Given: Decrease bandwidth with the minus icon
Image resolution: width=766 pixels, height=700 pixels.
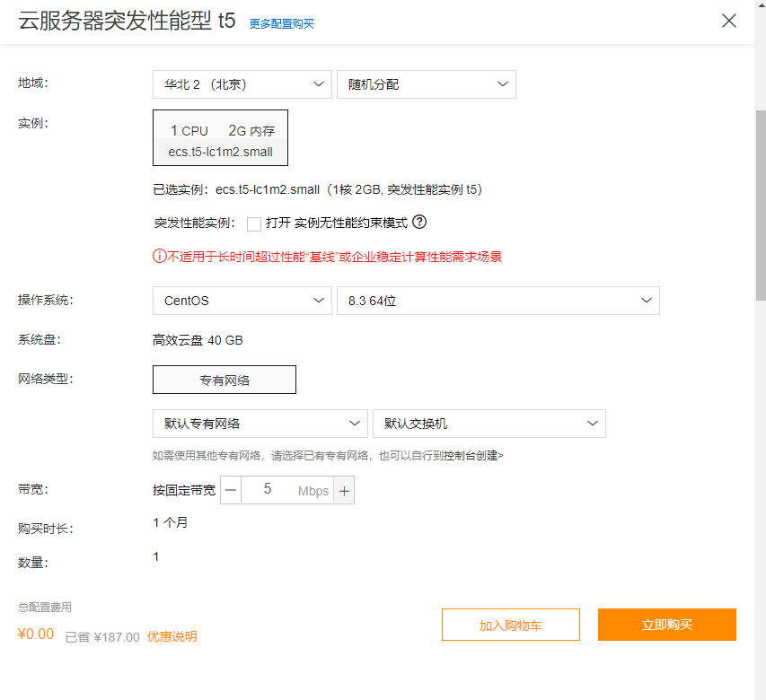Looking at the screenshot, I should (232, 490).
